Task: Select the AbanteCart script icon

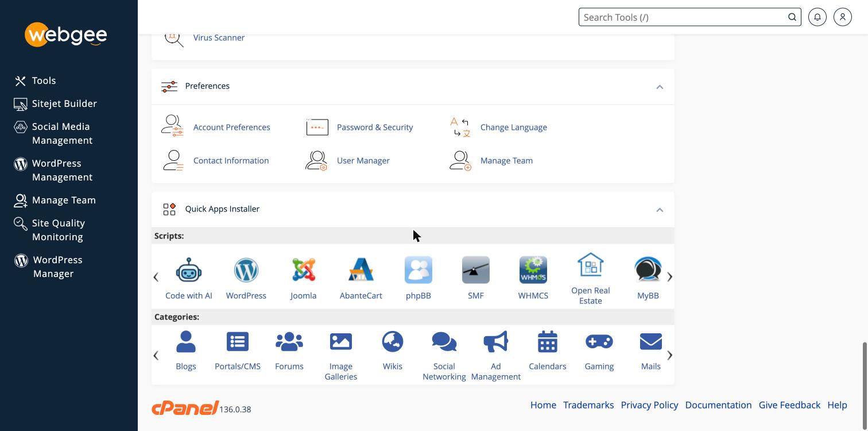Action: (361, 270)
